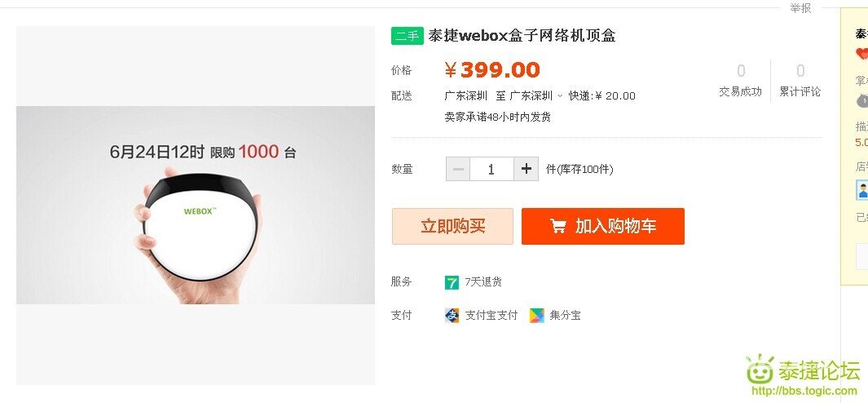Click the seller avatar icon at right edge
Image resolution: width=868 pixels, height=403 pixels.
pos(862,189)
